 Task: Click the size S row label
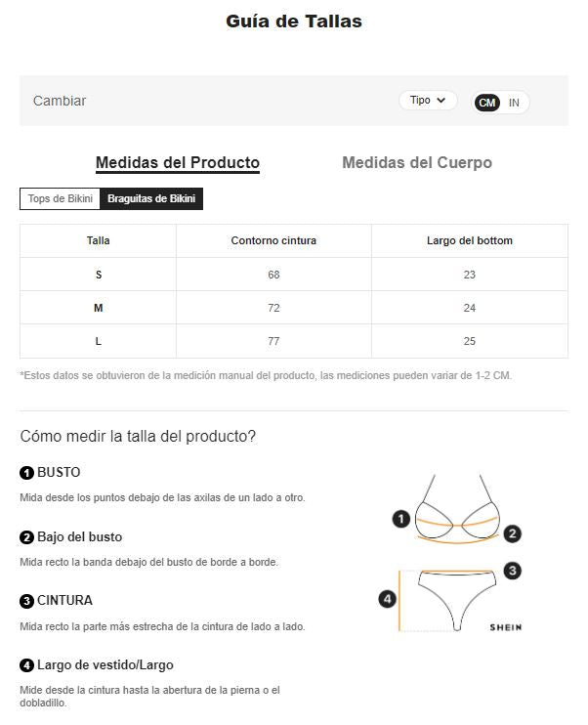point(99,275)
